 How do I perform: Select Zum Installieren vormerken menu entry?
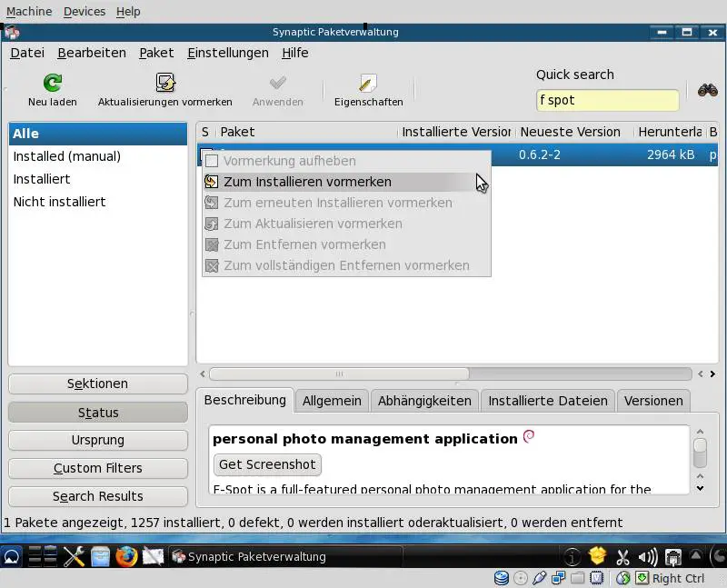pyautogui.click(x=346, y=182)
